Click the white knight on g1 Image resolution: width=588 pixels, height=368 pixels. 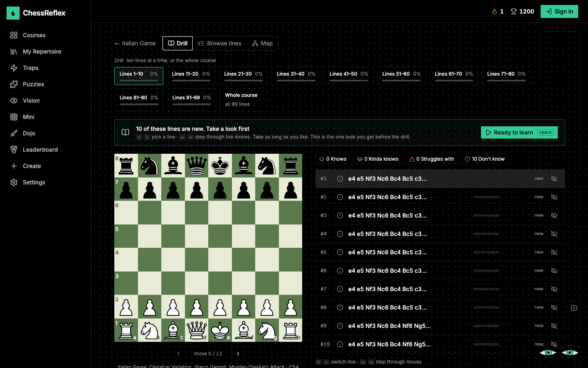pos(267,330)
